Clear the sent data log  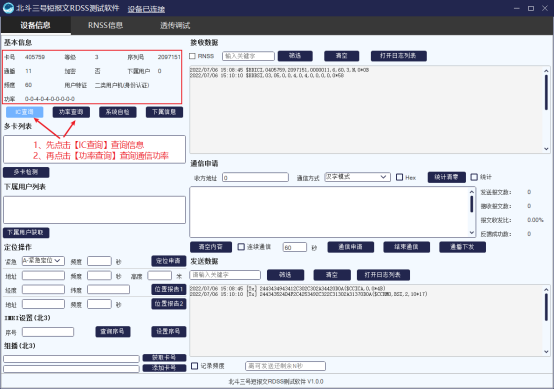tap(332, 275)
